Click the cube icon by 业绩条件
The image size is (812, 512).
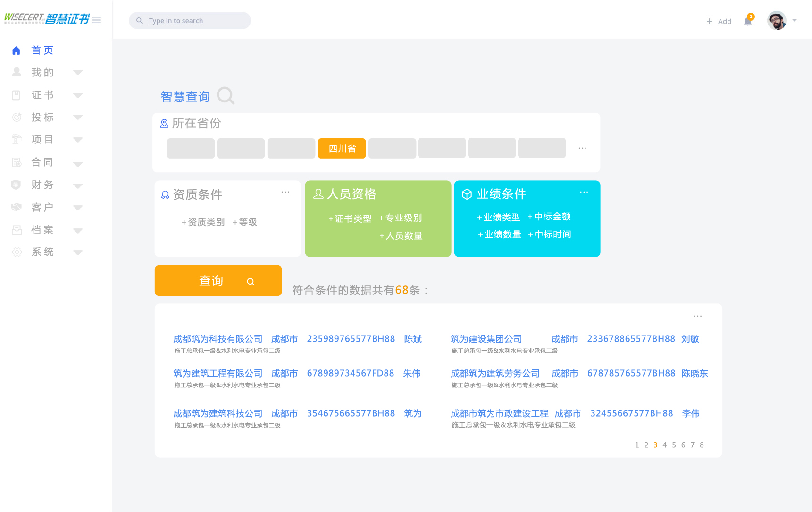[x=467, y=194]
